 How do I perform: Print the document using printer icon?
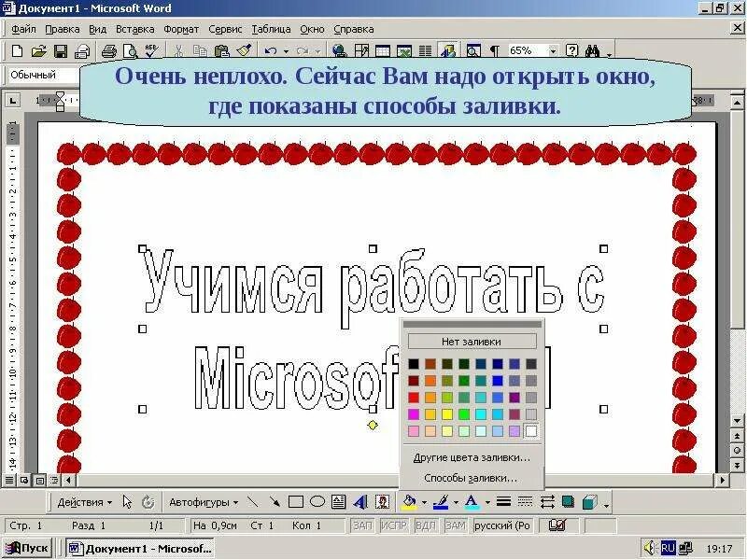coord(109,50)
